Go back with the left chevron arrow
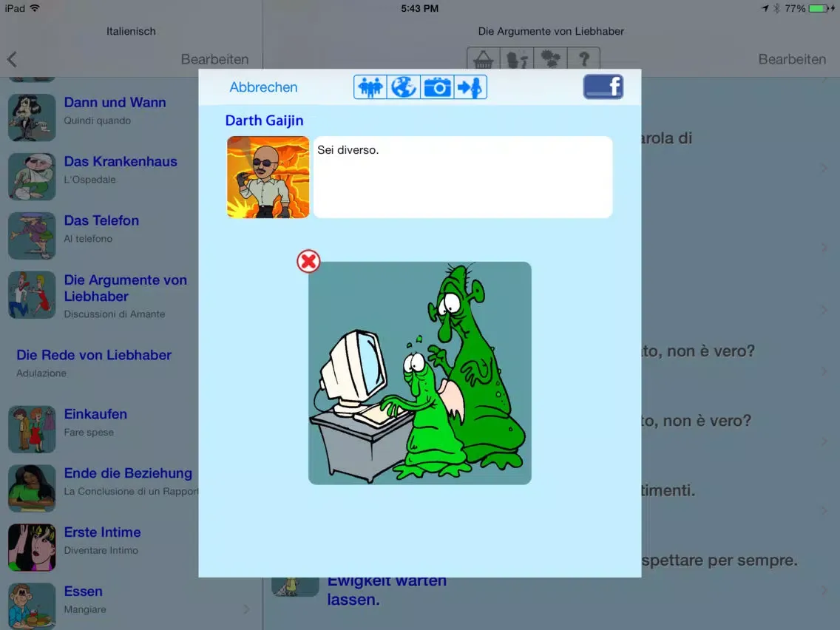The image size is (840, 630). [x=13, y=59]
